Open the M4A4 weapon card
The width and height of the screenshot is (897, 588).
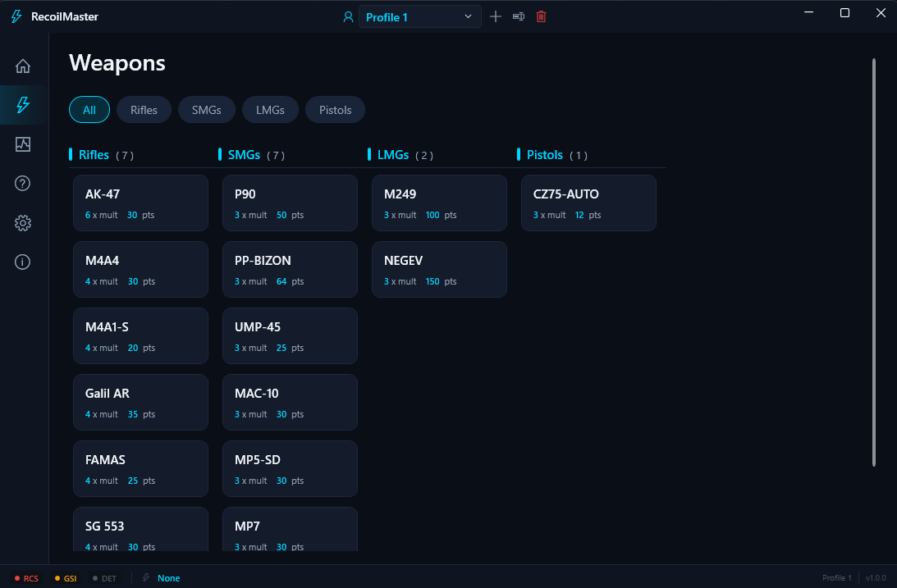[x=140, y=269]
